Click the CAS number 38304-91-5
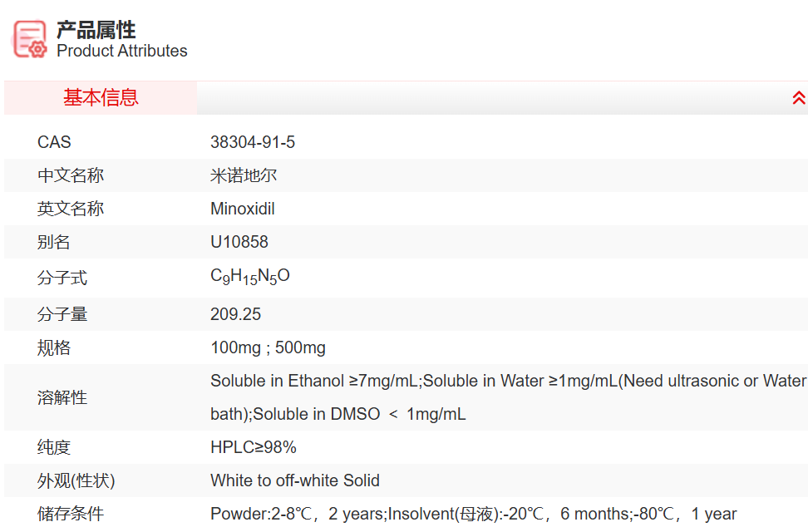 coord(253,142)
